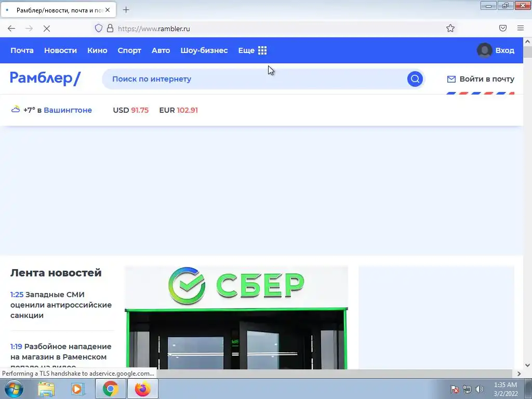The width and height of the screenshot is (532, 399).
Task: Click the Action Center flag tray icon
Action: pyautogui.click(x=455, y=389)
